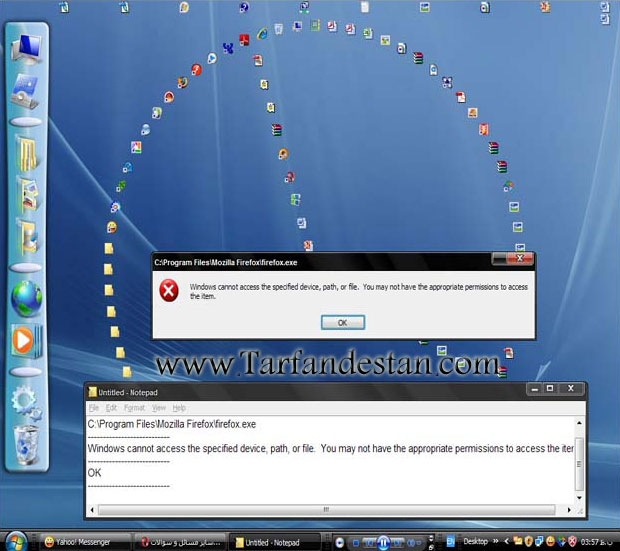Click Notepad vertical scrollbar down arrow
Screen dimensions: 620x551
pos(579,497)
